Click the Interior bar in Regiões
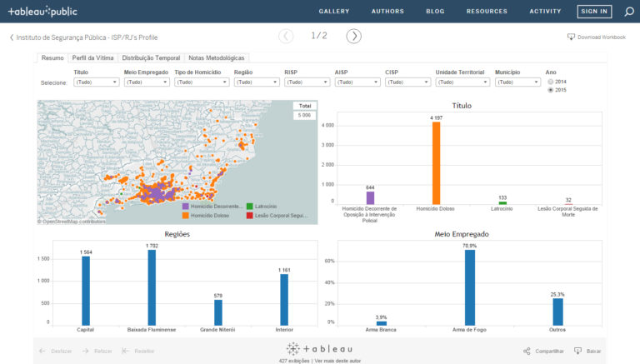 click(284, 300)
